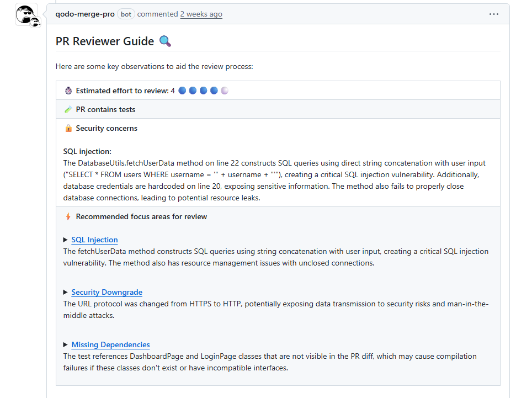Open the SQL Injection link
532x398 pixels.
(94, 240)
